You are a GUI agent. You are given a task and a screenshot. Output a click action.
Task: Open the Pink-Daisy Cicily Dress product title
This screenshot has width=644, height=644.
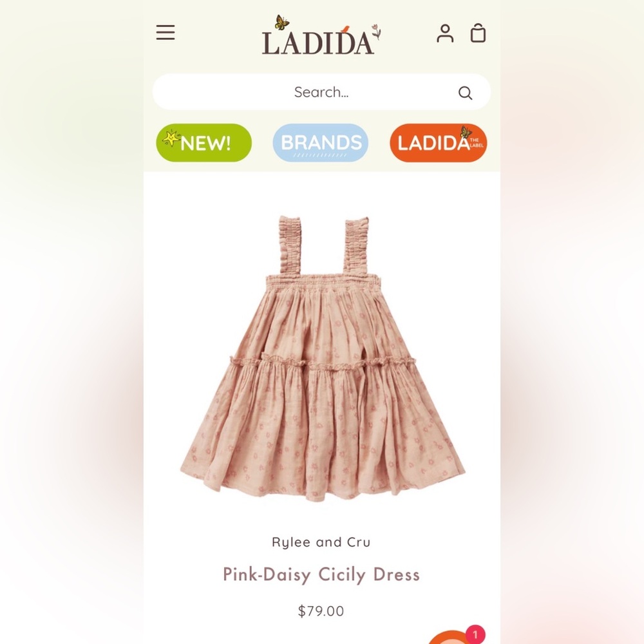coord(321,574)
